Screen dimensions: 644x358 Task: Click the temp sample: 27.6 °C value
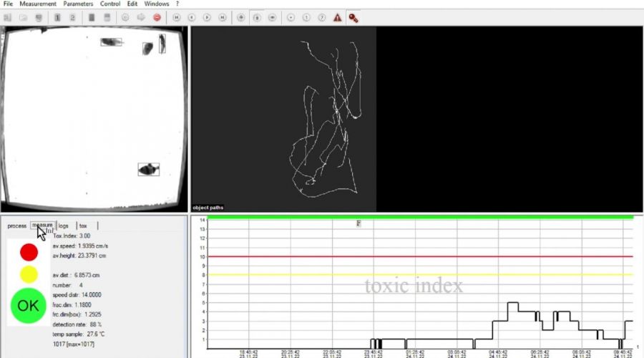tap(79, 334)
